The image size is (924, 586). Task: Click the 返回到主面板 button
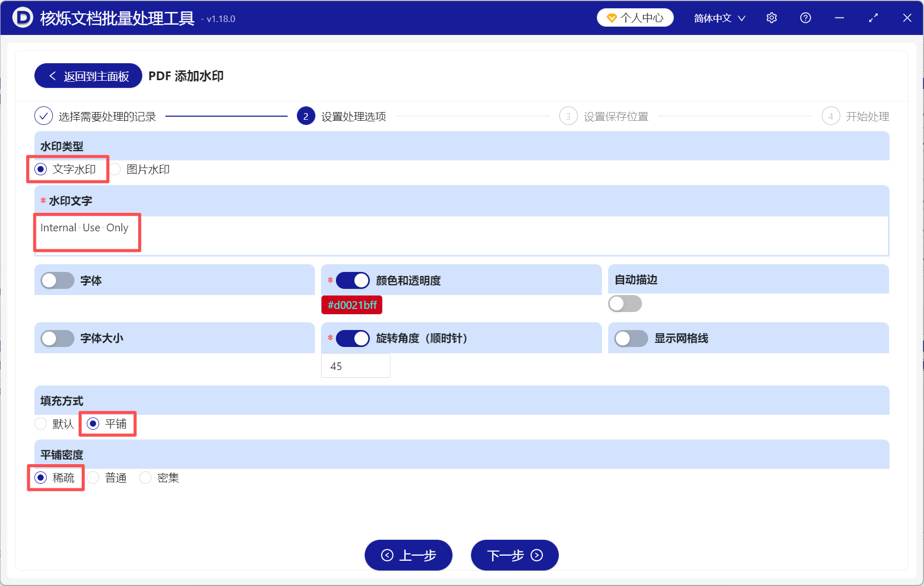point(87,76)
